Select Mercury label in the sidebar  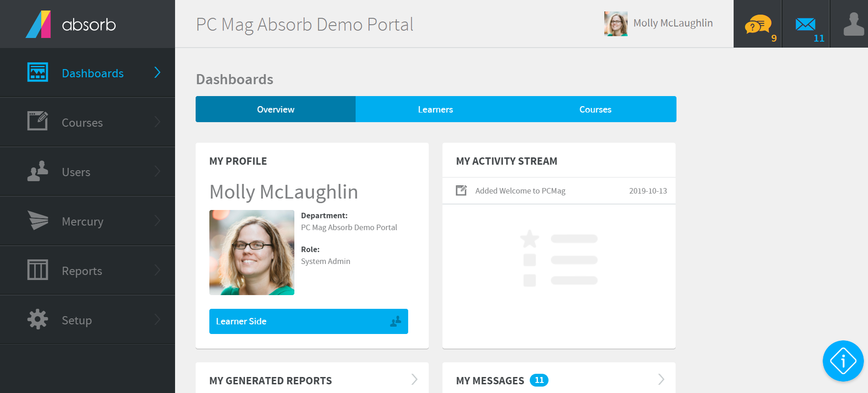pyautogui.click(x=83, y=222)
